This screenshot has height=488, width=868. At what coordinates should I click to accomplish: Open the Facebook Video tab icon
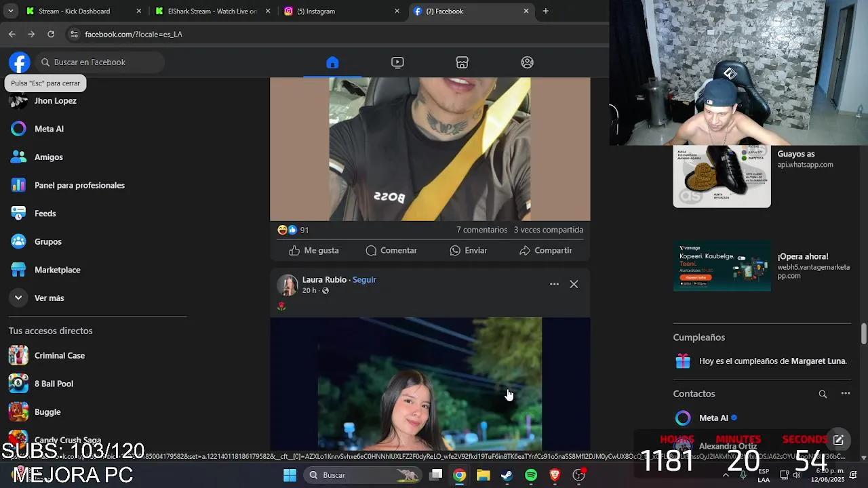397,62
